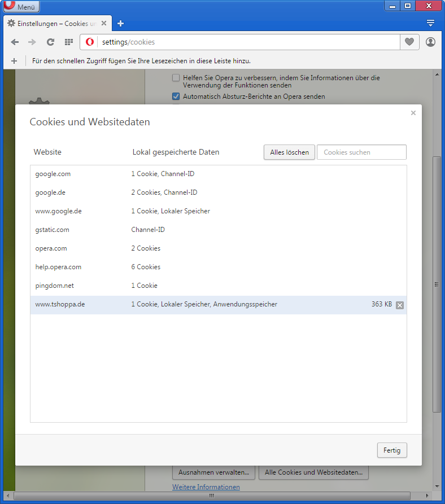Select the gstatic.com row
445x504 pixels.
coord(219,230)
